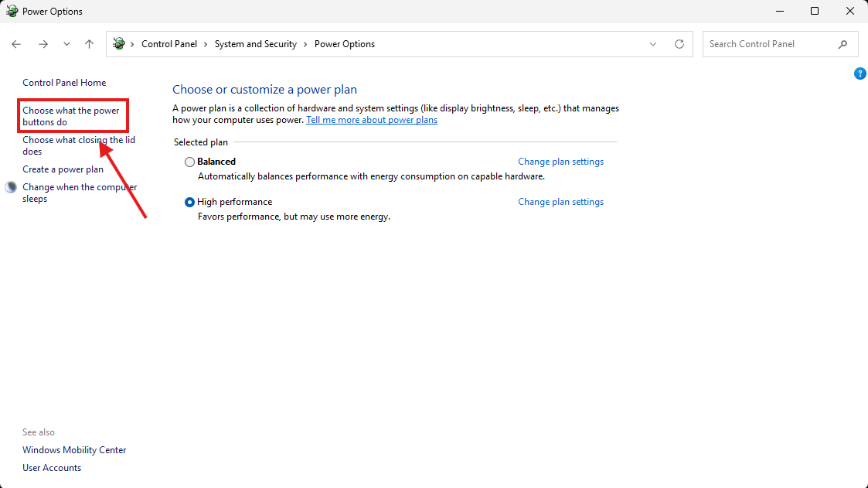868x488 pixels.
Task: Open the recent locations dropdown arrow
Action: tap(66, 44)
